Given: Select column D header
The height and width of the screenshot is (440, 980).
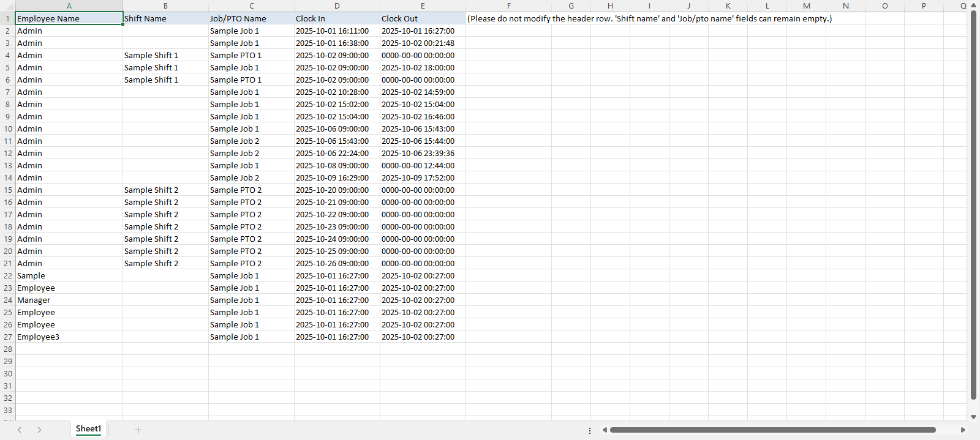Looking at the screenshot, I should [x=337, y=6].
